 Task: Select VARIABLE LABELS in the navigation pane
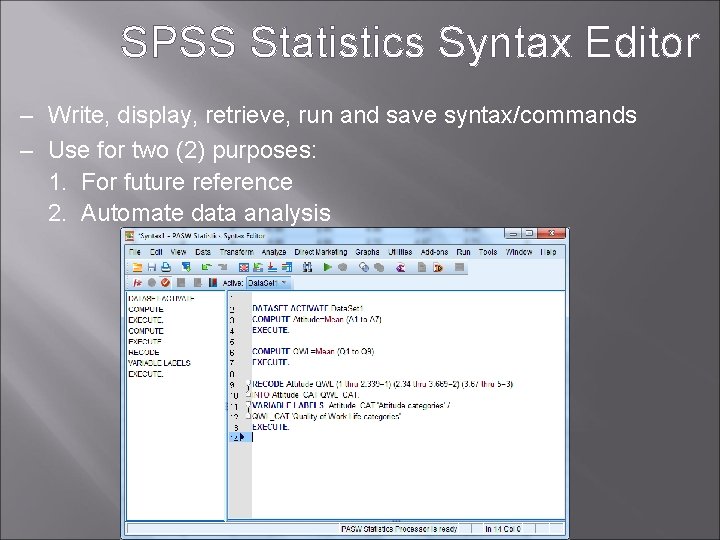tap(159, 363)
